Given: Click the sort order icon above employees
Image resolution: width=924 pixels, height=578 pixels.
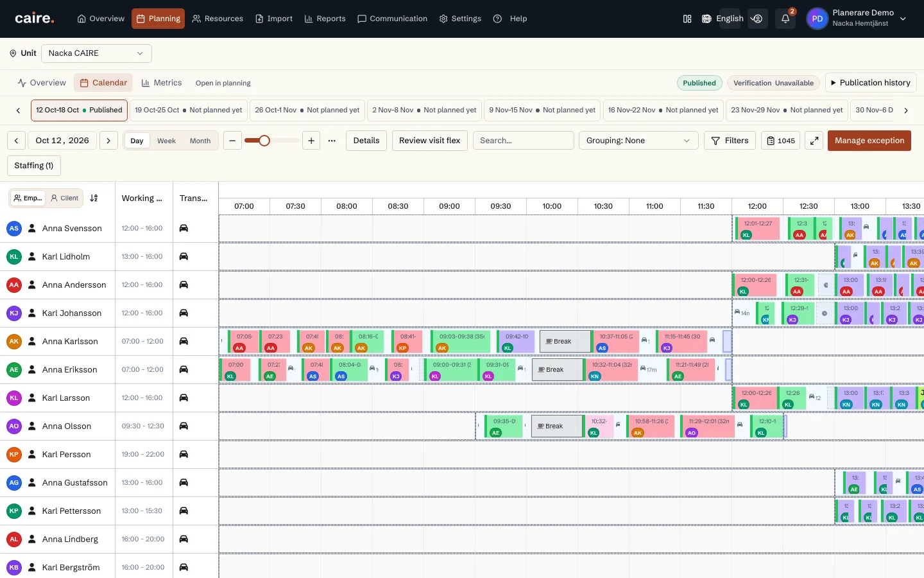Looking at the screenshot, I should pos(94,198).
